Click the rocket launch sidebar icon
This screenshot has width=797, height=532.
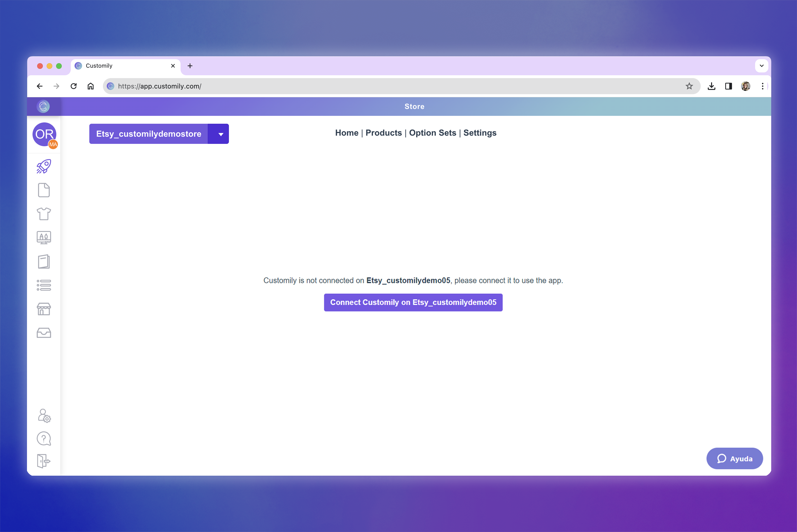[44, 166]
